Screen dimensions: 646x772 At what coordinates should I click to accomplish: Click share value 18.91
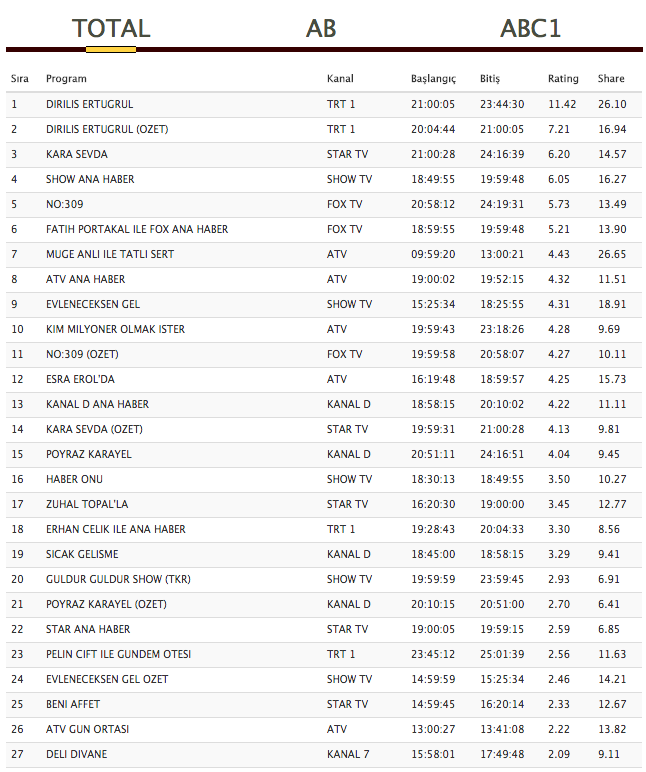click(612, 304)
